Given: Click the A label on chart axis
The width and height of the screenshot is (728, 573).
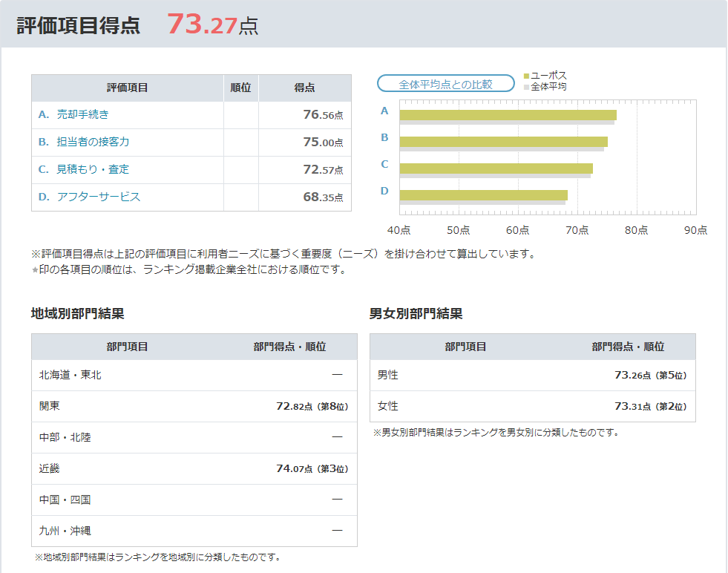Looking at the screenshot, I should [384, 111].
